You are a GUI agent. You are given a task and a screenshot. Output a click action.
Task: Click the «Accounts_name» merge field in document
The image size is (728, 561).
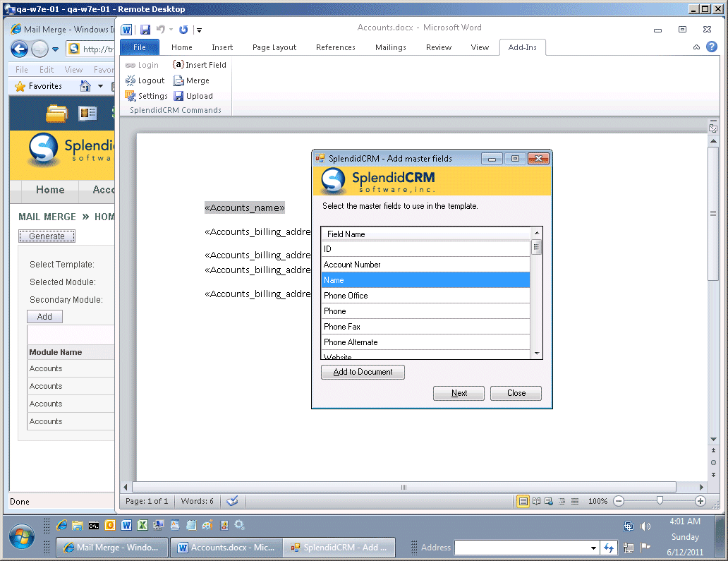(245, 208)
